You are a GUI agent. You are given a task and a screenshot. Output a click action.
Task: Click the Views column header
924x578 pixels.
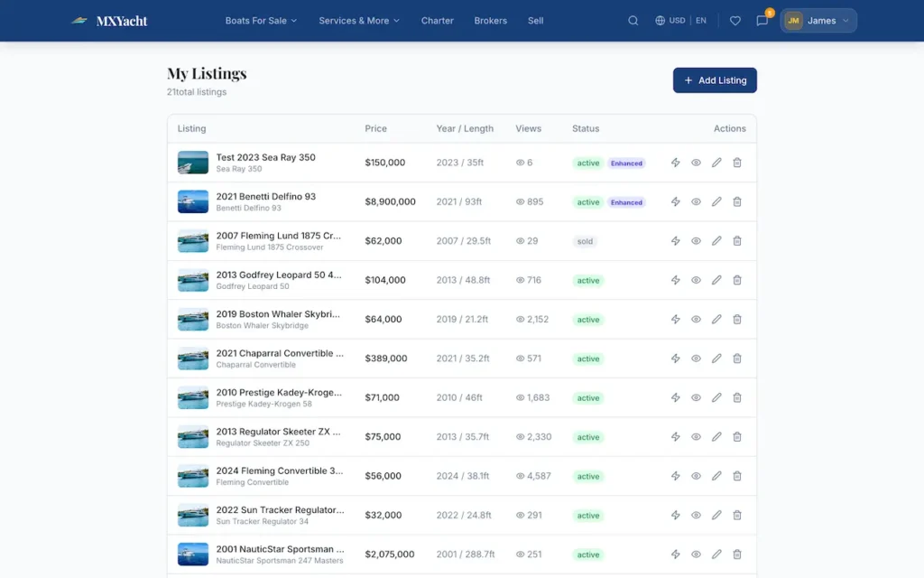529,128
